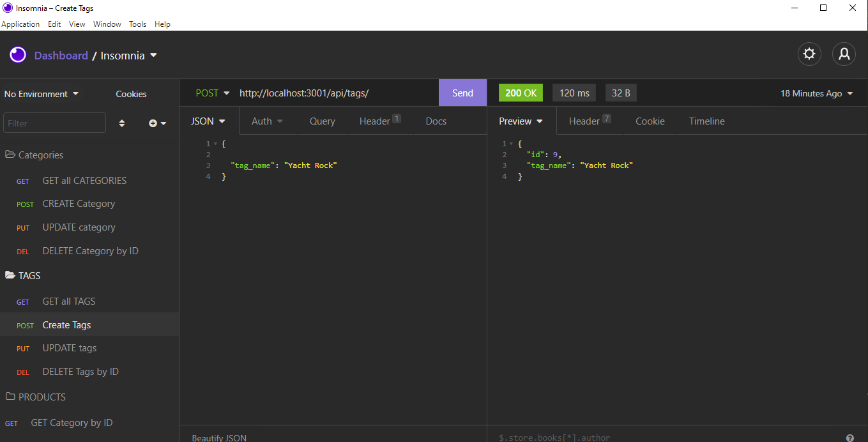Switch to the Docs tab
The width and height of the screenshot is (868, 442).
[x=436, y=121]
